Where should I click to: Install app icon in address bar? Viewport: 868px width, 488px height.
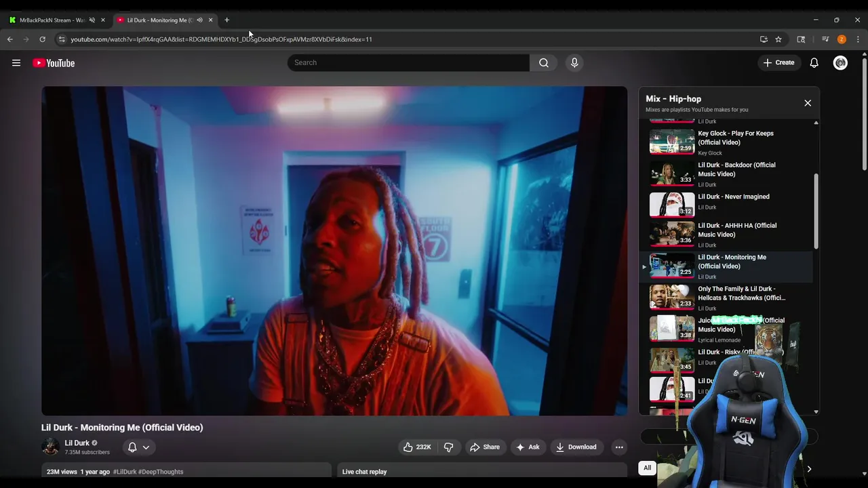pyautogui.click(x=764, y=39)
